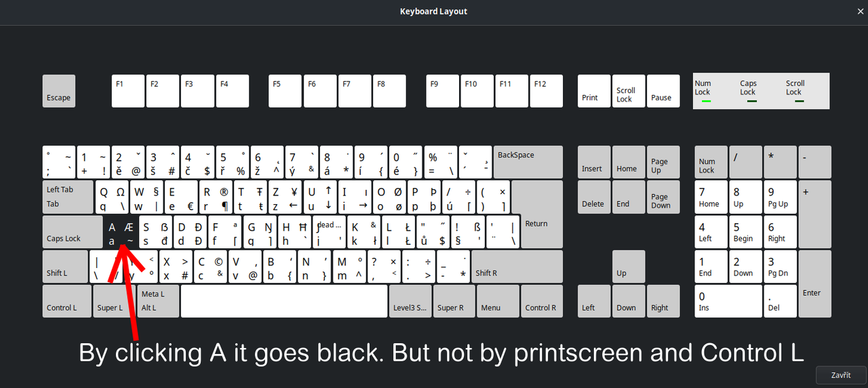
Task: Select the Pause key
Action: [x=663, y=91]
